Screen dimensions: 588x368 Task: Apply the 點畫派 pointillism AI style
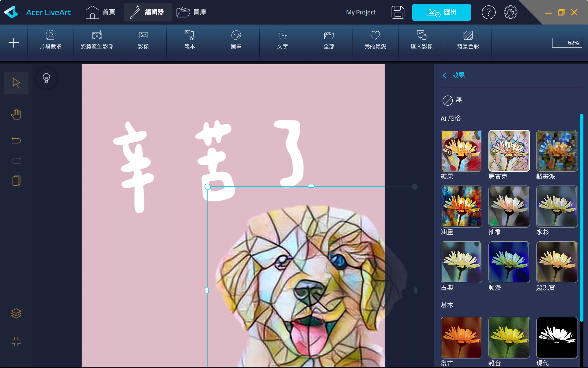557,151
